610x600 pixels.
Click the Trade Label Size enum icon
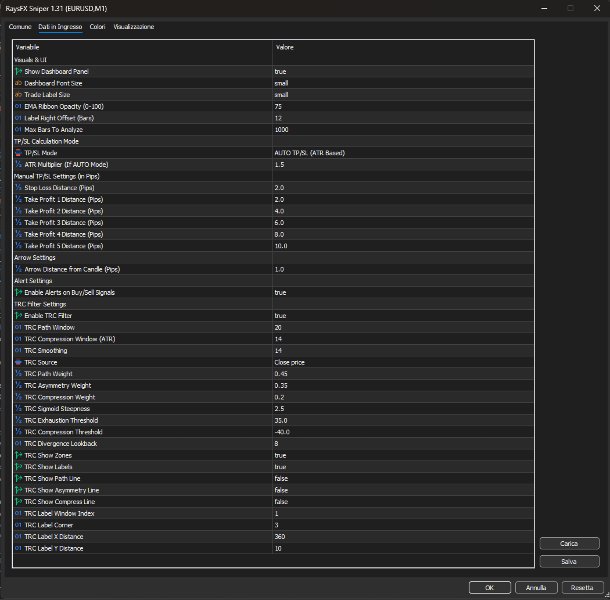point(18,95)
